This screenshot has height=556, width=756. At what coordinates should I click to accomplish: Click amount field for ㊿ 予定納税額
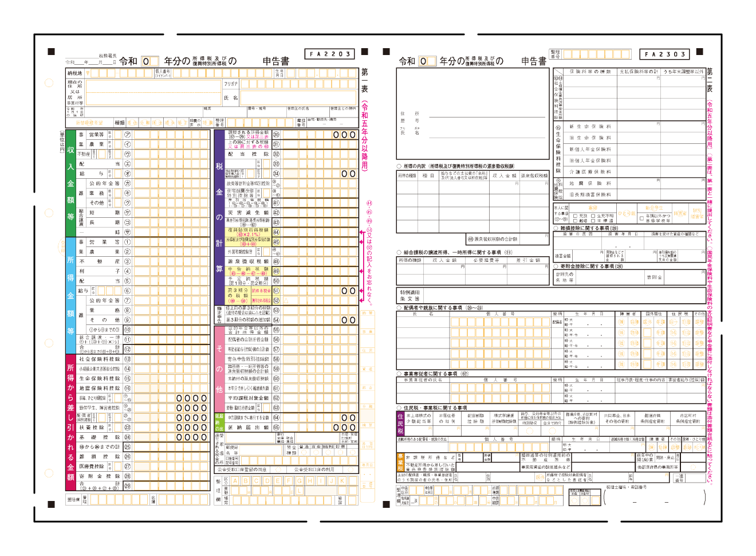[x=320, y=281]
